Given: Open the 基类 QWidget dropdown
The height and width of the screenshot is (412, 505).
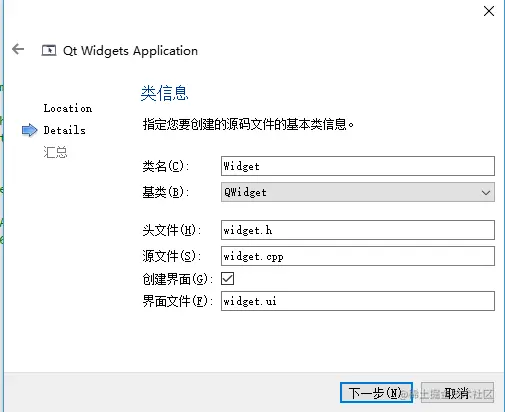Looking at the screenshot, I should click(358, 192).
